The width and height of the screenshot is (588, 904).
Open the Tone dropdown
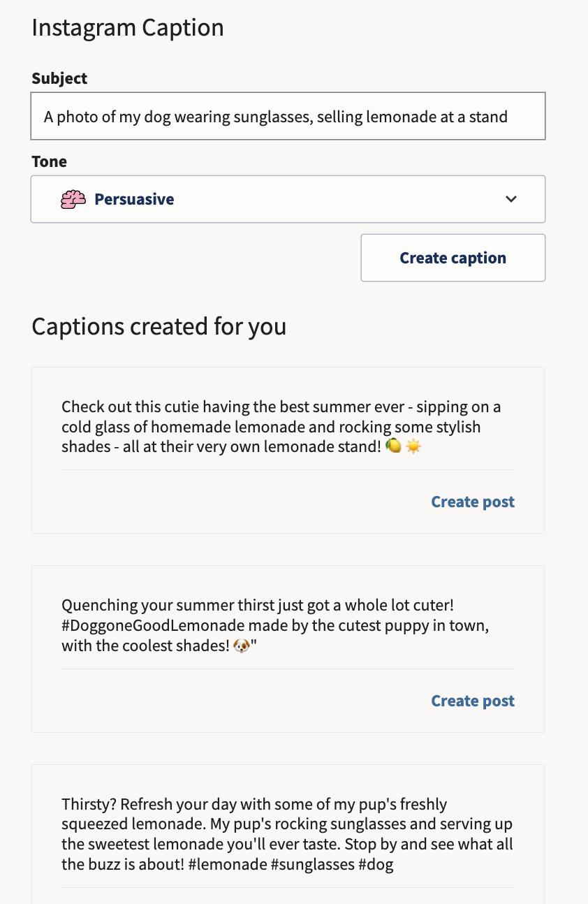pos(288,199)
